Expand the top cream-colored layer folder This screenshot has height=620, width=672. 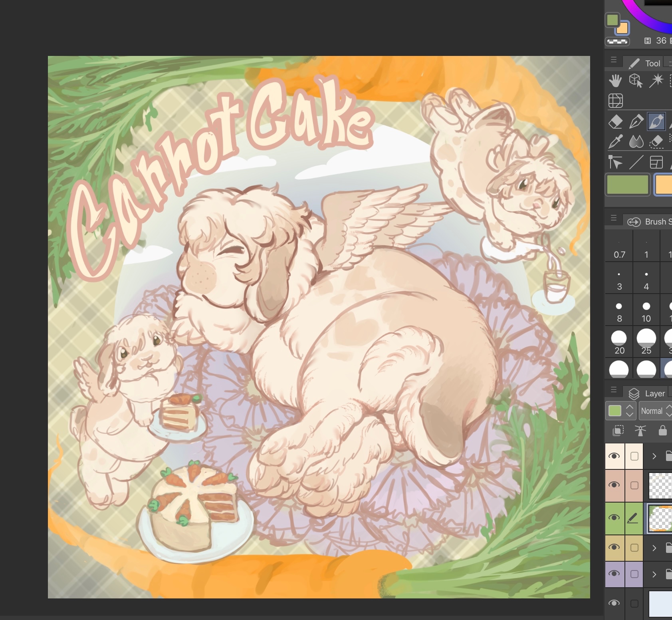pos(654,456)
